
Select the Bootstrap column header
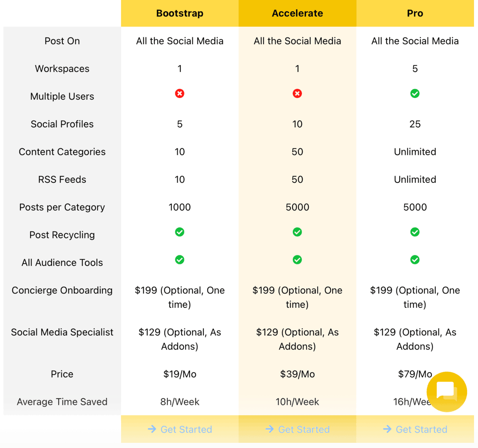180,13
